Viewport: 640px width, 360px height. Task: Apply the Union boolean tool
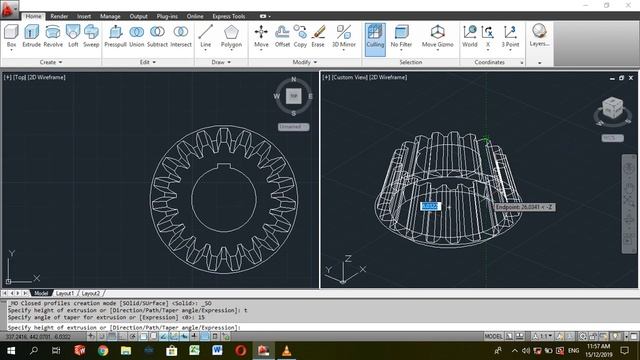coord(137,36)
